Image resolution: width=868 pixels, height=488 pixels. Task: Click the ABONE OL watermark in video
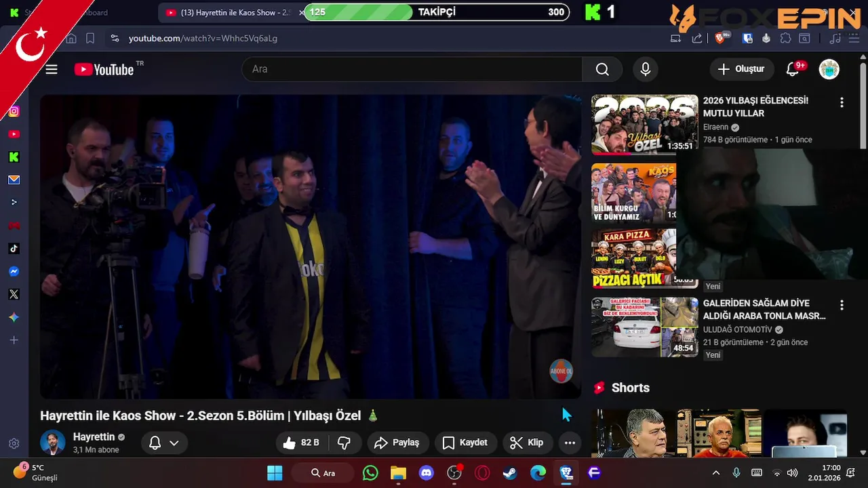point(561,371)
